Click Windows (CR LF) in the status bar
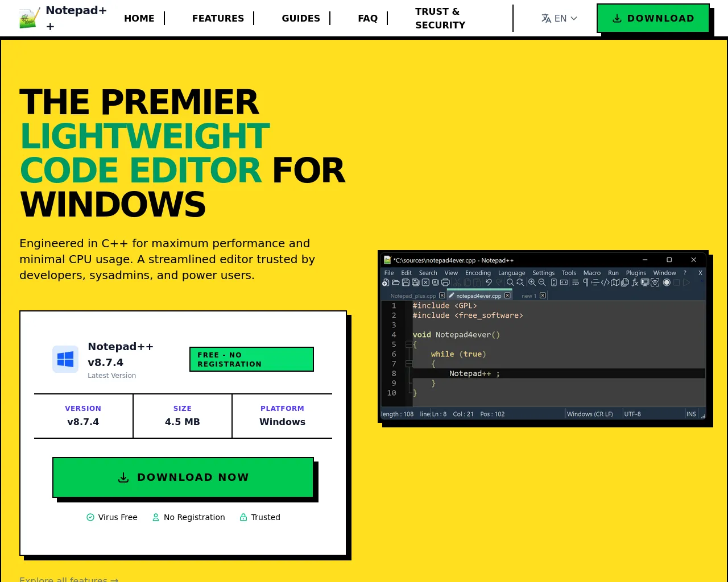The image size is (728, 582). 590,414
